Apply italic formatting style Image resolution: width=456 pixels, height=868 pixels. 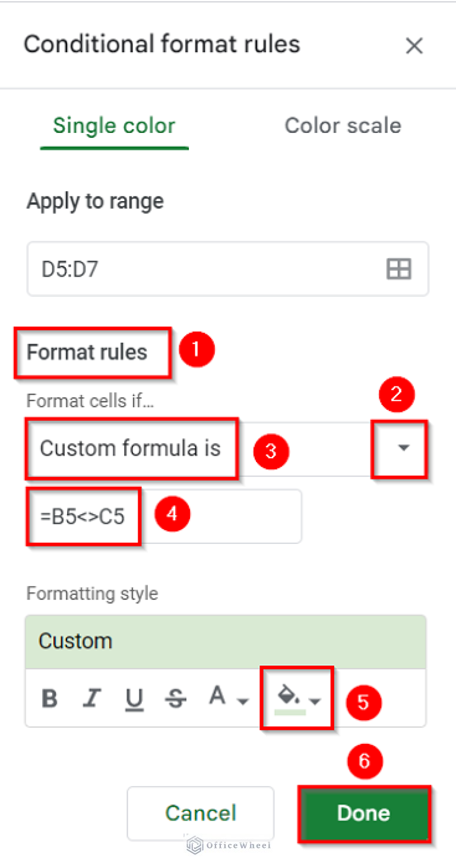tap(92, 698)
